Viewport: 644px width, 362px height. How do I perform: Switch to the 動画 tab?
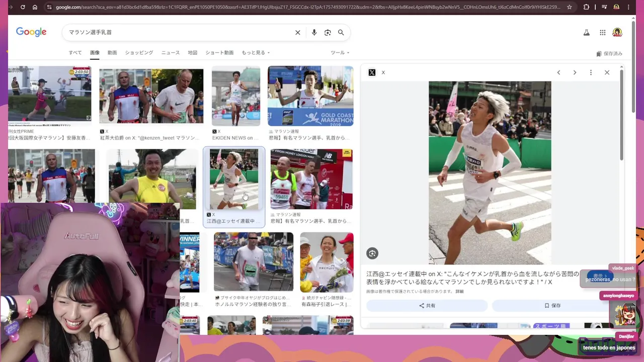(112, 53)
